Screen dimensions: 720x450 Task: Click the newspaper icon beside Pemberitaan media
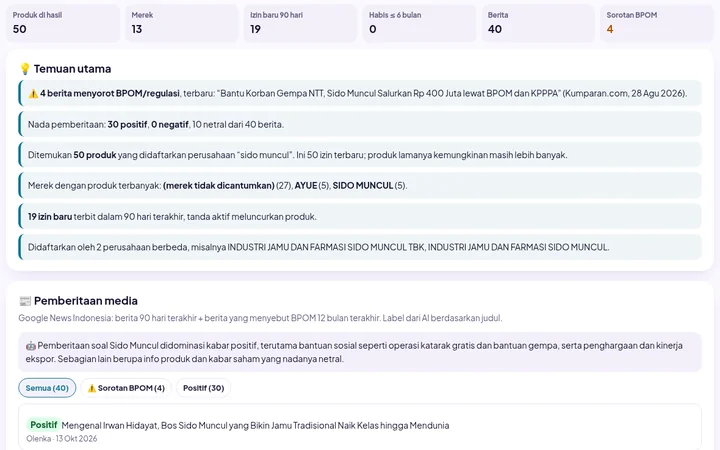[x=25, y=301]
